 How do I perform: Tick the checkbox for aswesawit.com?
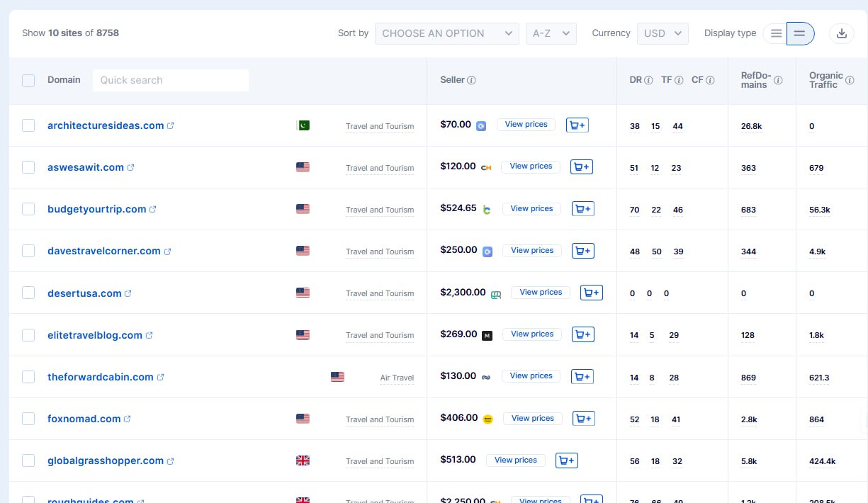click(x=28, y=167)
